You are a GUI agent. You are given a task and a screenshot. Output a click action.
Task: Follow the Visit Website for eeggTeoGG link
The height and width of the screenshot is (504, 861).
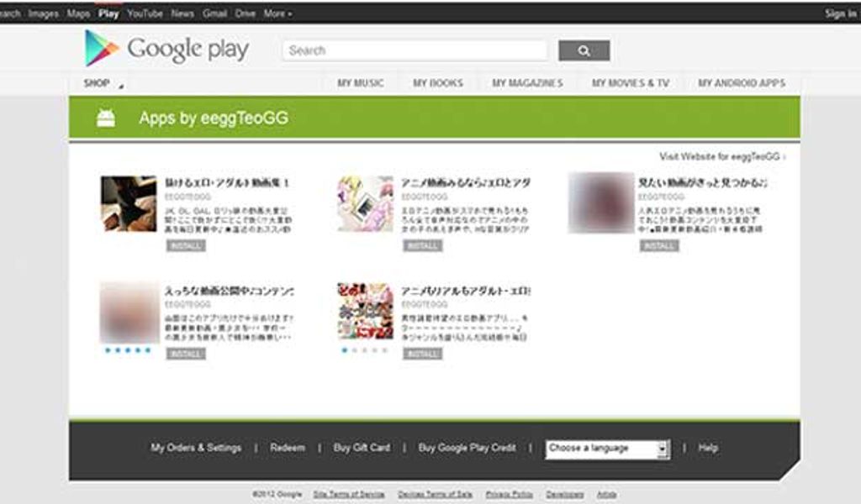pos(721,156)
